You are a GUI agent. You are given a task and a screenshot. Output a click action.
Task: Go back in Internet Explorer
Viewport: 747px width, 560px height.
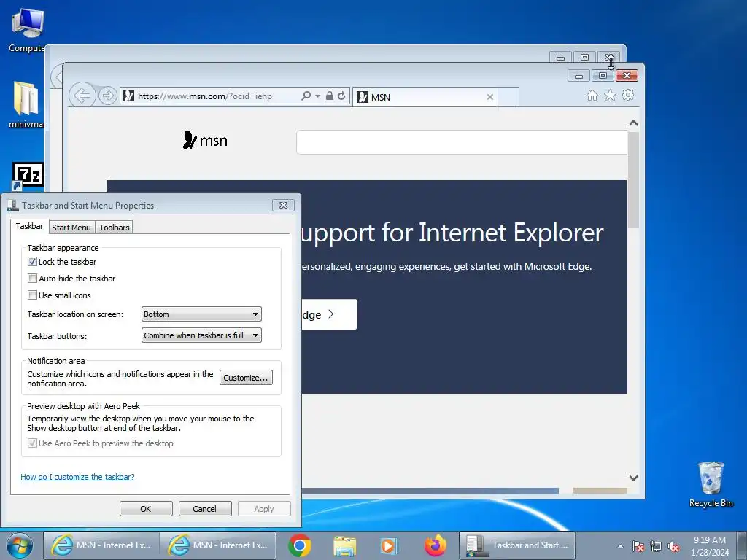point(82,96)
